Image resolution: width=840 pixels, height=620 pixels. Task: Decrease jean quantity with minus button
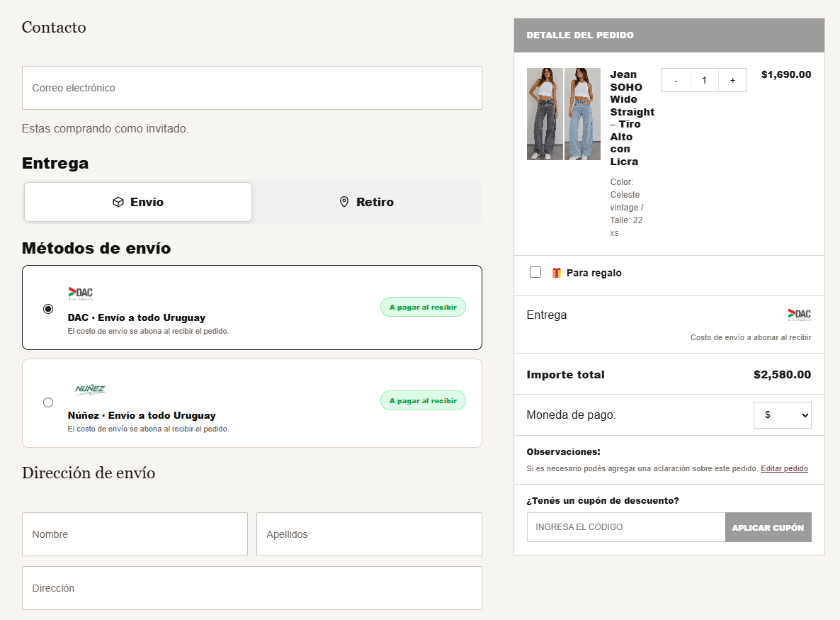[x=676, y=80]
